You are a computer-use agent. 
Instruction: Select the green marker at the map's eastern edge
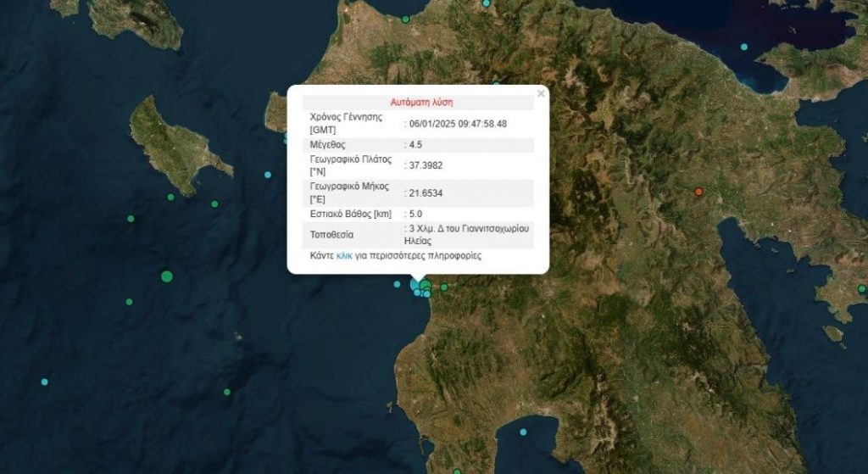[x=862, y=289]
